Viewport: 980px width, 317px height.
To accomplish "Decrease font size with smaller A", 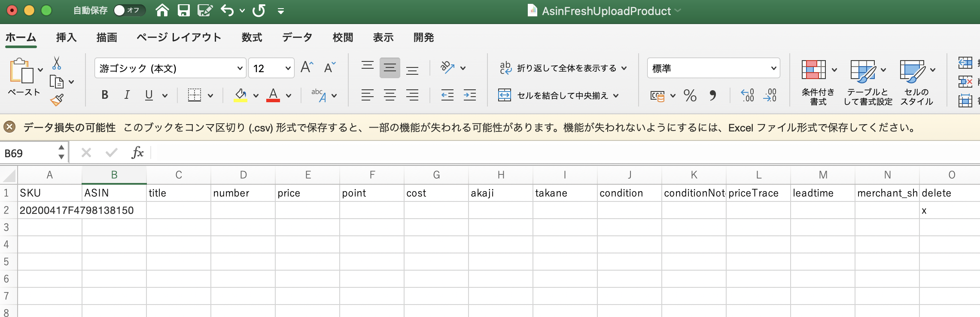I will [329, 67].
